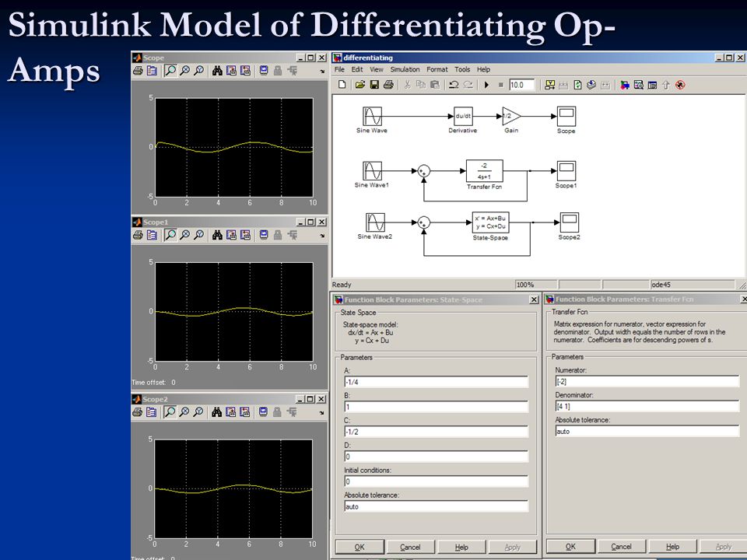Viewport: 747px width, 560px height.
Task: Undo the last action in the differentiating model
Action: pyautogui.click(x=454, y=85)
